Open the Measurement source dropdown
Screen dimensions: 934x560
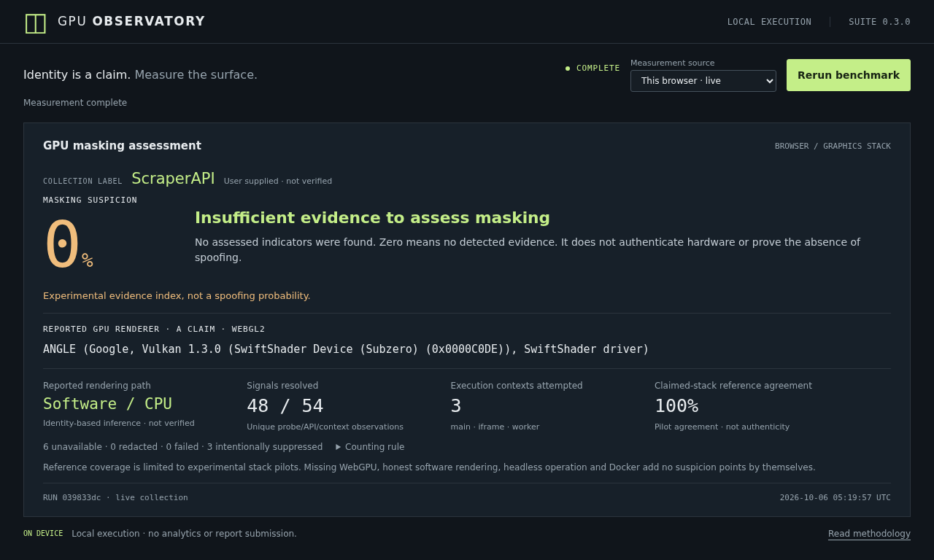coord(703,81)
